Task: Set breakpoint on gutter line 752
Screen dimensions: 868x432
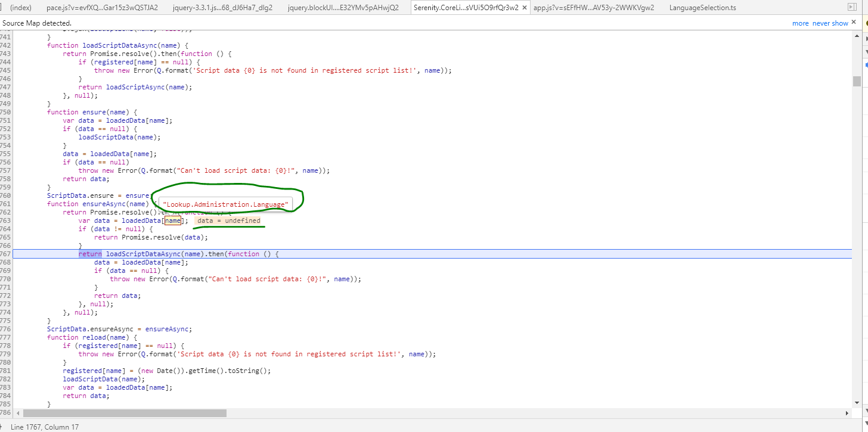Action: 6,129
